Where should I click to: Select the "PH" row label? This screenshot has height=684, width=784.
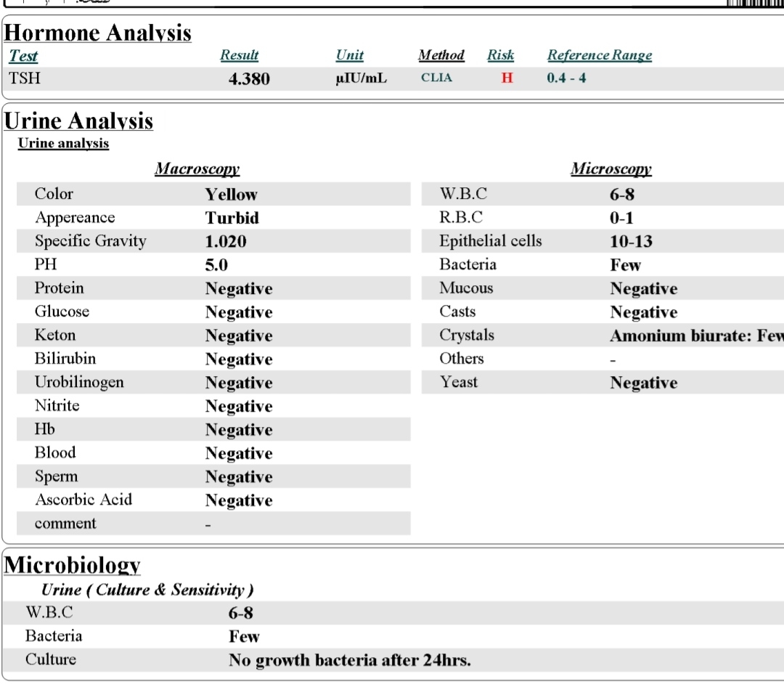(x=46, y=264)
